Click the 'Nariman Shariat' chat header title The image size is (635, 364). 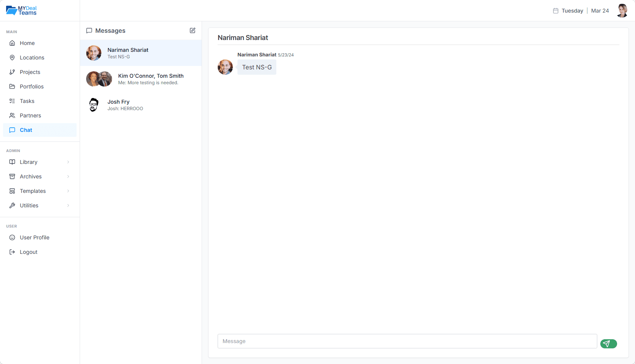click(x=243, y=38)
